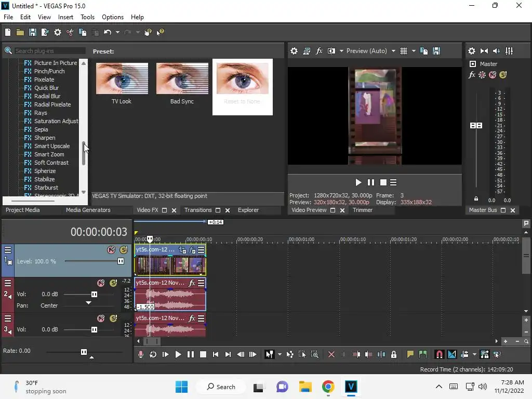This screenshot has width=532, height=399.
Task: Open Chrome from the Windows taskbar
Action: (x=328, y=387)
